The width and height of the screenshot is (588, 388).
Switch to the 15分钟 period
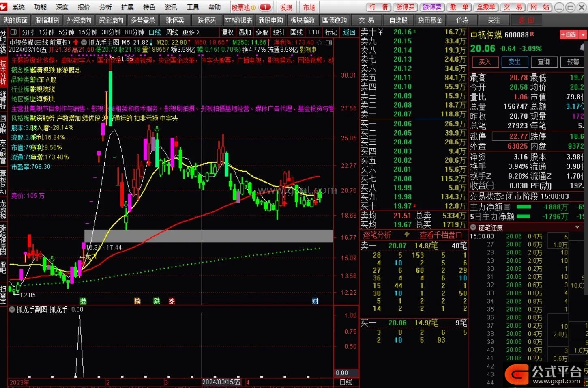coord(88,32)
